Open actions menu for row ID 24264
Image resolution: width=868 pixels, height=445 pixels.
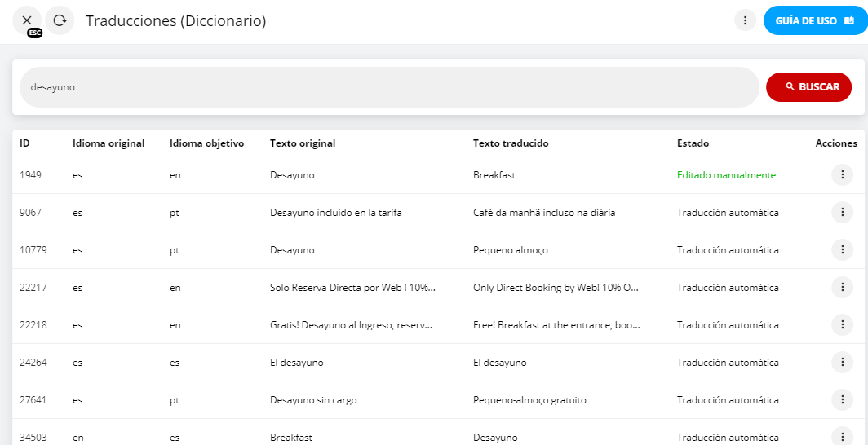click(841, 363)
